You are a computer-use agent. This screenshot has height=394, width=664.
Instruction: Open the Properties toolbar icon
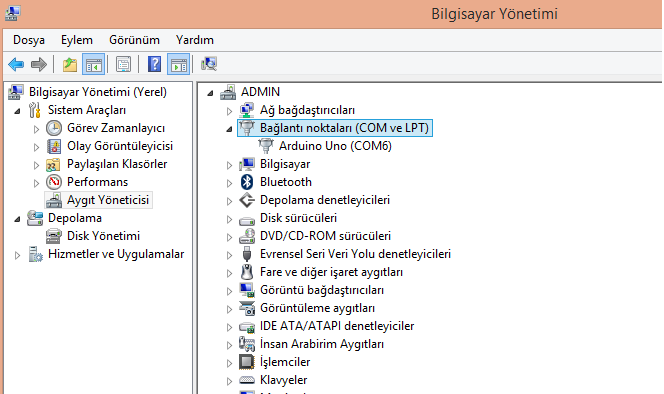[123, 64]
